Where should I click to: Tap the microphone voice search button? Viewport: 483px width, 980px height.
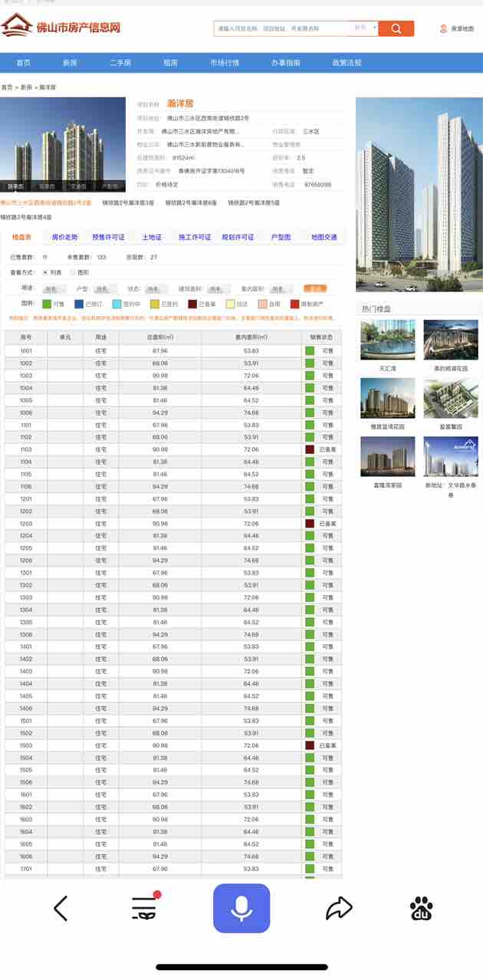tap(242, 909)
